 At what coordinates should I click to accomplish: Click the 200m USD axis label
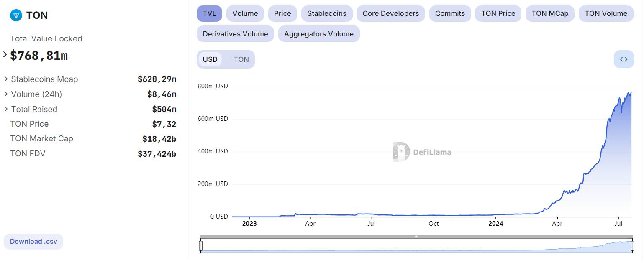[x=213, y=184]
